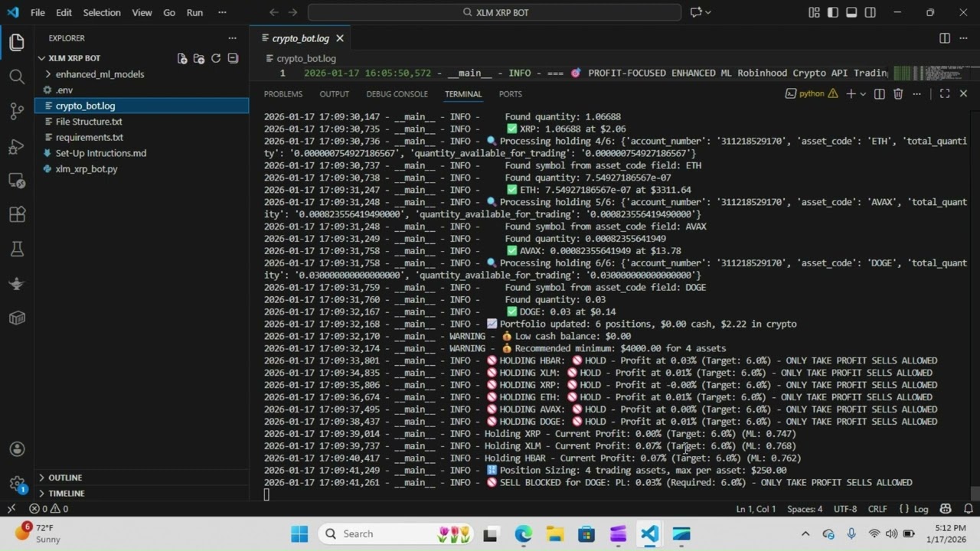Screen dimensions: 980x551
Task: Collapse all folders in Explorer
Action: (x=233, y=58)
